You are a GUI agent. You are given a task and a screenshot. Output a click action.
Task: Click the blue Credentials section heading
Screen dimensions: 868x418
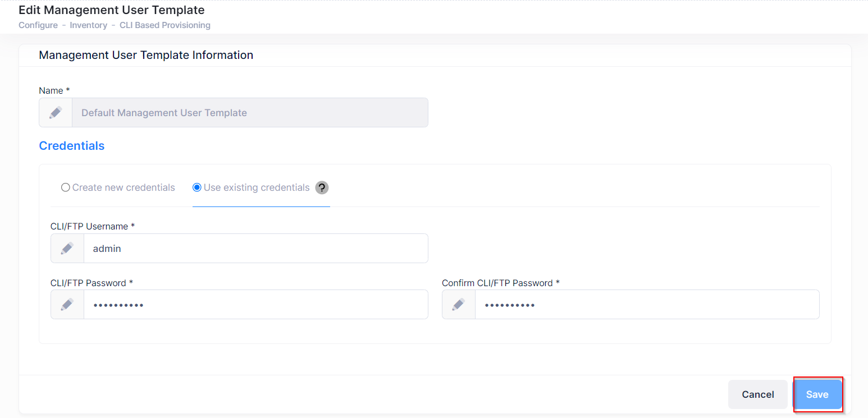[x=72, y=146]
